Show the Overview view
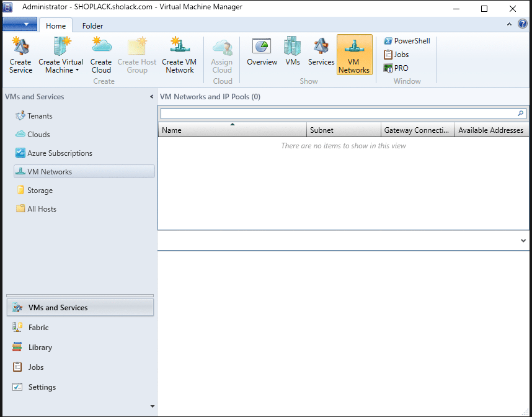This screenshot has width=532, height=417. click(x=262, y=52)
